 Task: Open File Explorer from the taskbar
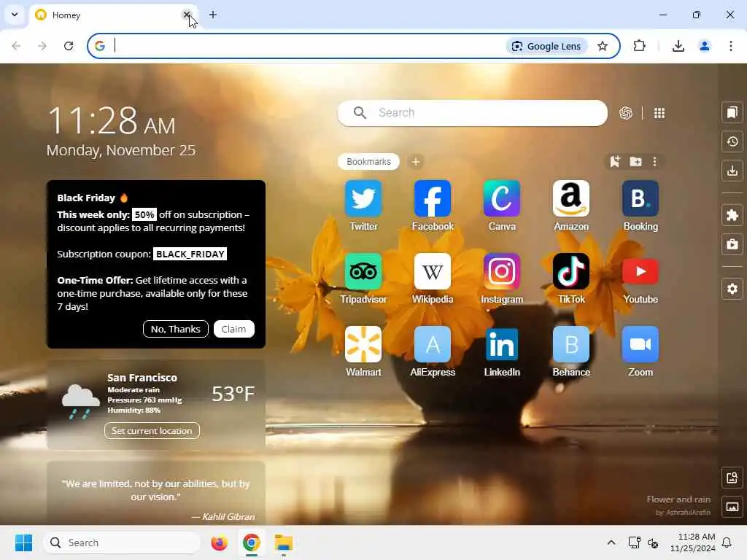(x=283, y=542)
